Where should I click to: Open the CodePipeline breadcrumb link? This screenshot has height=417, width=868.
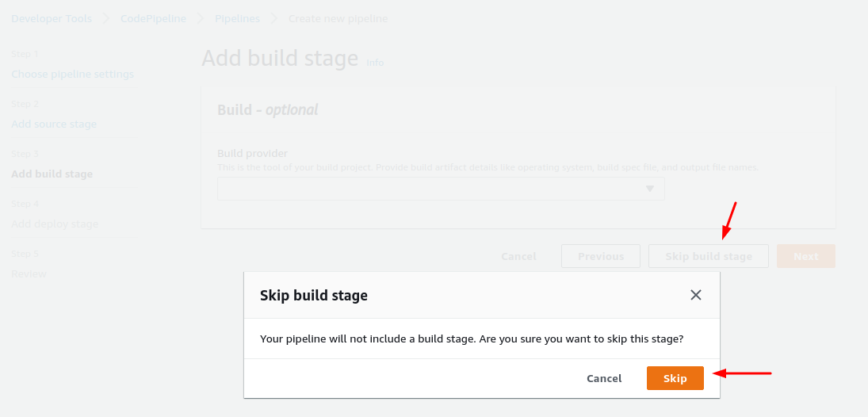click(x=153, y=18)
